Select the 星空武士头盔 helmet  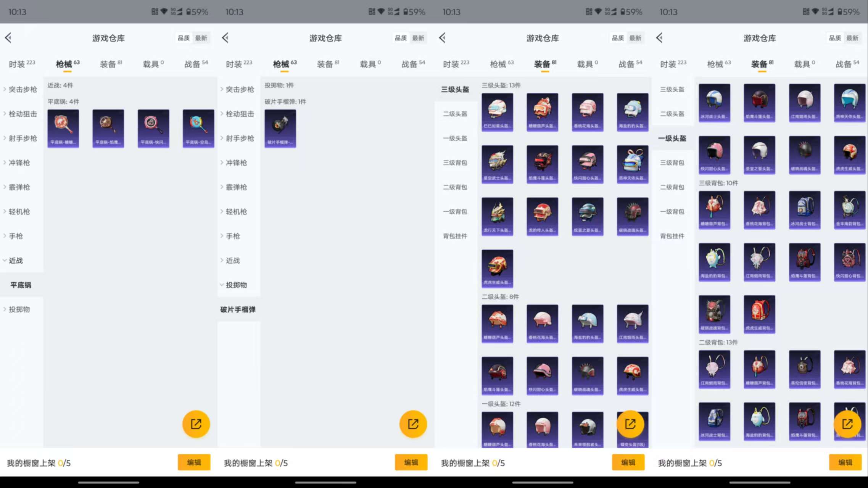coord(498,164)
